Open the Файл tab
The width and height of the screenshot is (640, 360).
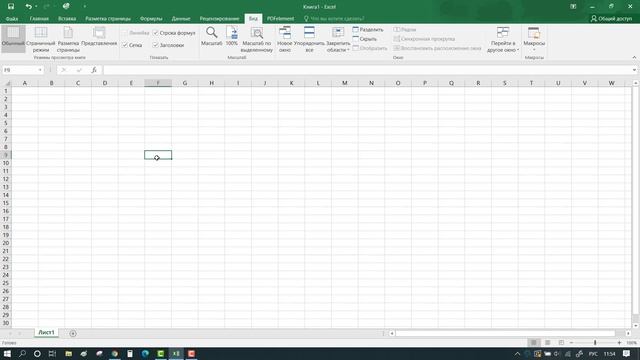12,19
